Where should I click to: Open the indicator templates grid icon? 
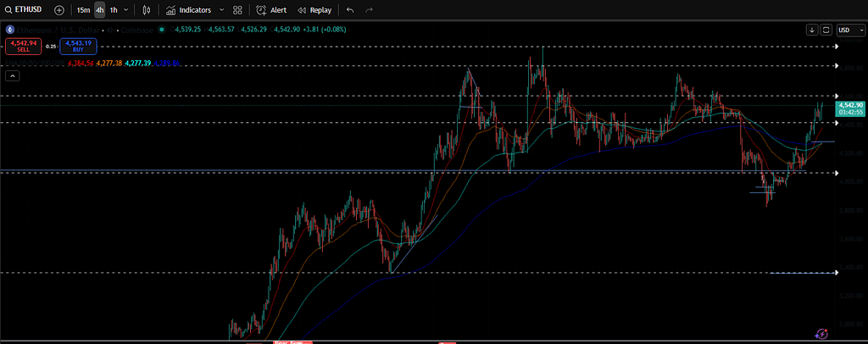click(x=236, y=10)
